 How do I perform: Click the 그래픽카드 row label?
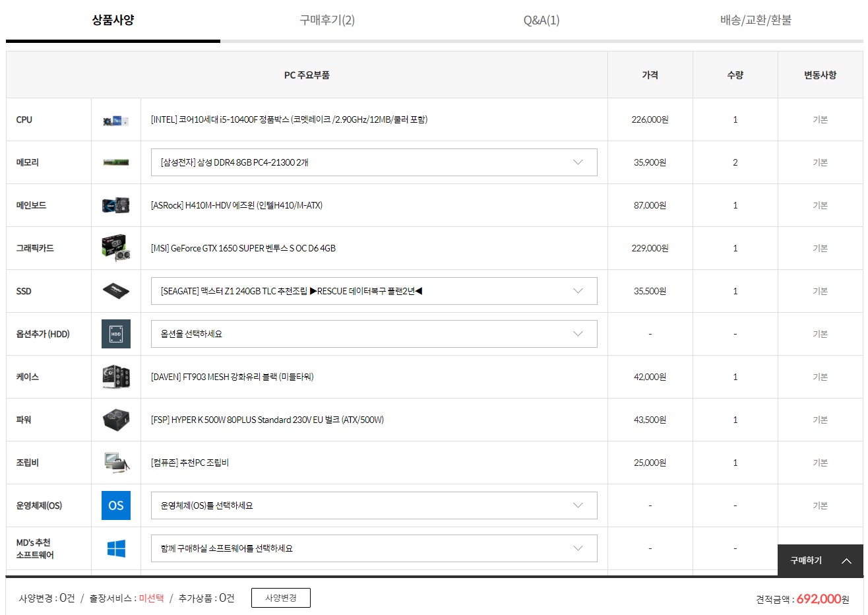click(x=35, y=248)
